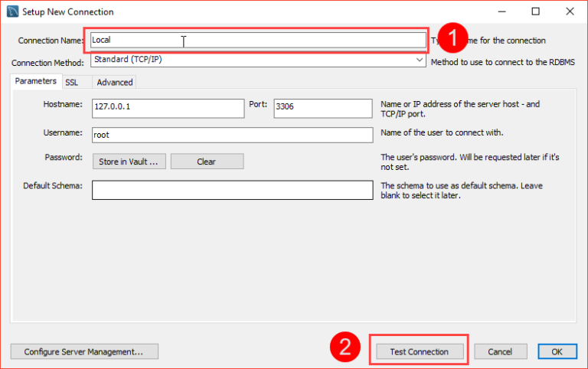The height and width of the screenshot is (369, 588).
Task: Click the 'Connection Method:' label
Action: pos(47,63)
